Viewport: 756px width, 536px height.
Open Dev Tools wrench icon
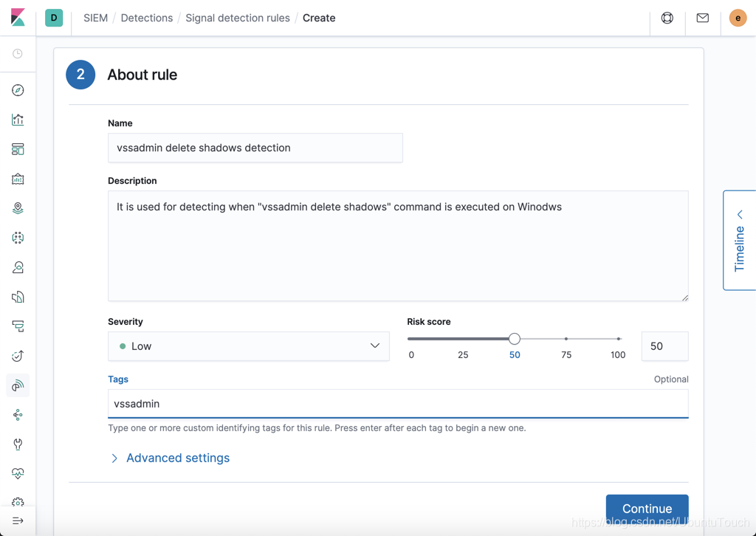click(18, 444)
